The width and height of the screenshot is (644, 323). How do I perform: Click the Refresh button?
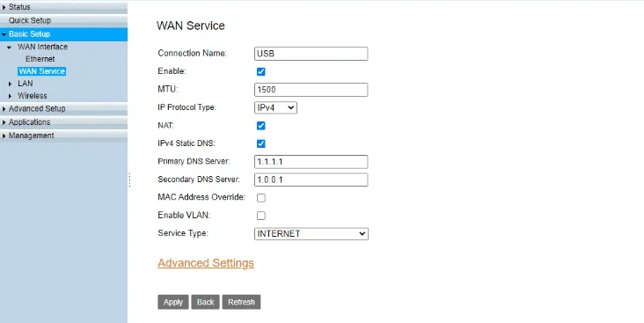[x=241, y=302]
